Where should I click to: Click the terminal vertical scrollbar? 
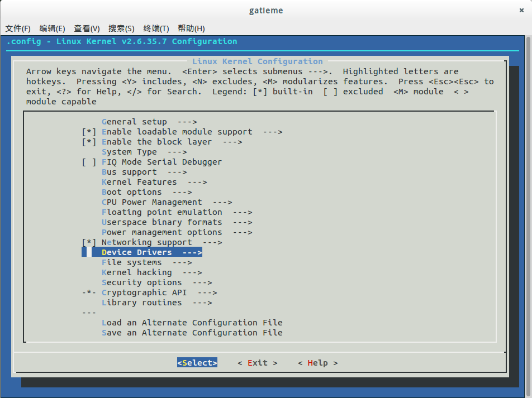point(528,215)
